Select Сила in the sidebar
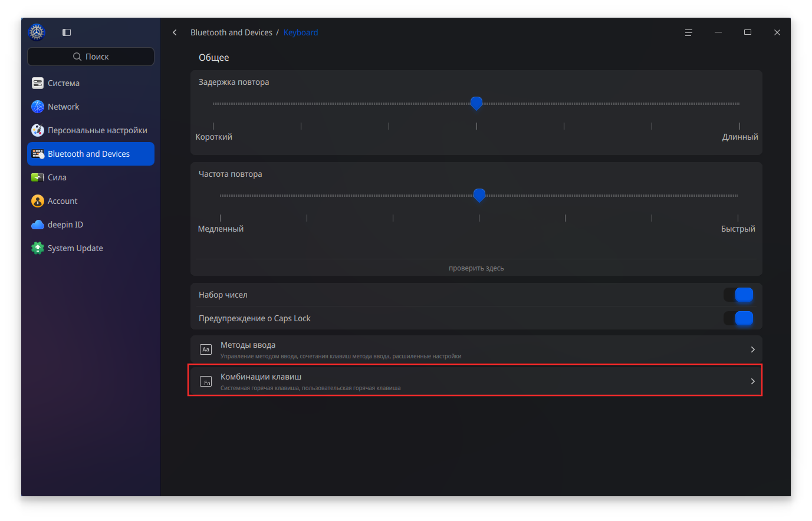This screenshot has width=812, height=521. click(91, 177)
